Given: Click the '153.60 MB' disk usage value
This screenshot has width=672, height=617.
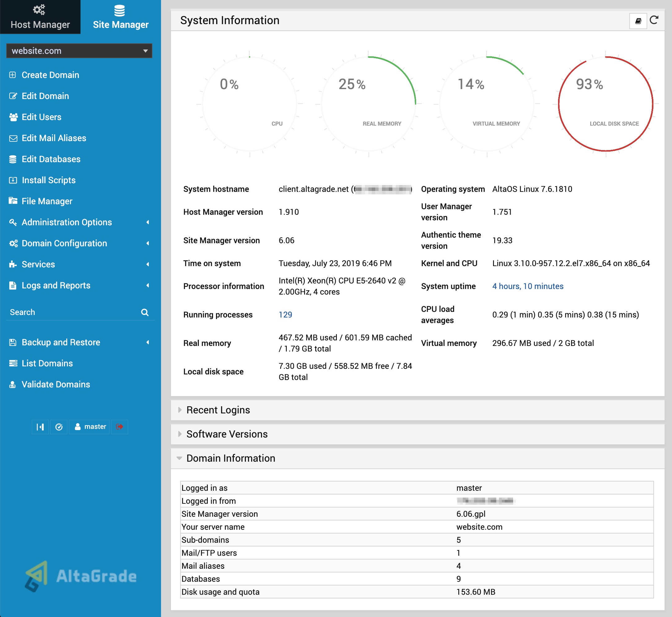Looking at the screenshot, I should click(476, 592).
